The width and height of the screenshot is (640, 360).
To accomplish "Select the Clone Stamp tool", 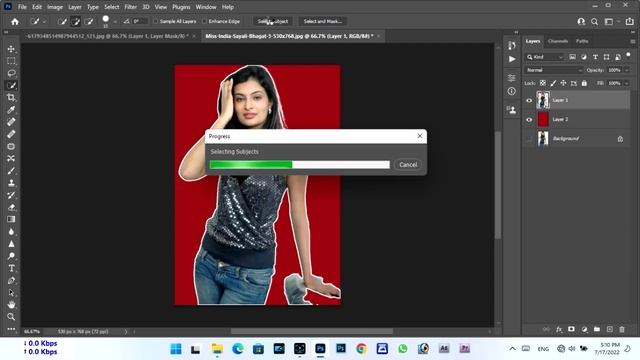I will pyautogui.click(x=11, y=183).
